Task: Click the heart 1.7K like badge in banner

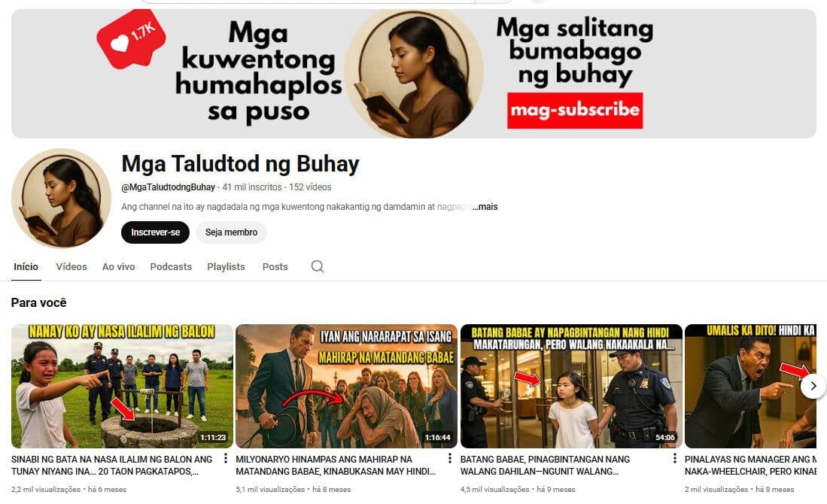Action: pyautogui.click(x=132, y=40)
